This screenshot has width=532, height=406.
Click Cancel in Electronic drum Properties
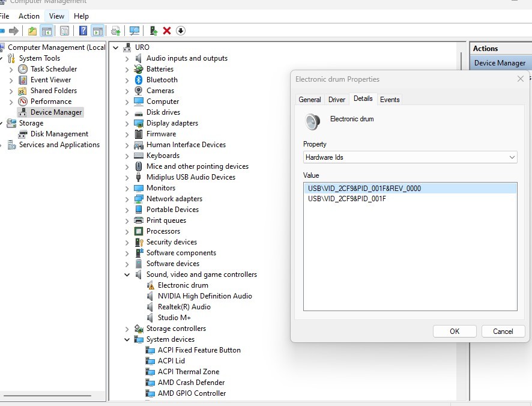tap(503, 332)
